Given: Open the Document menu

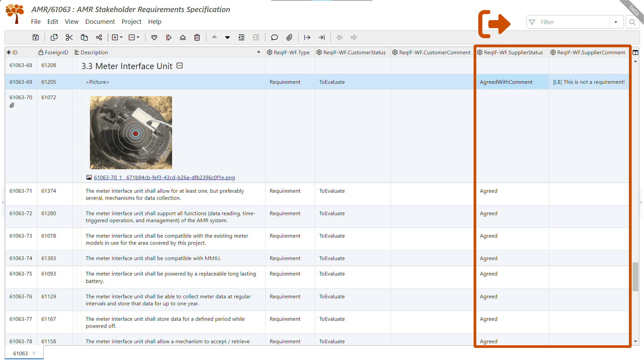Looking at the screenshot, I should (100, 21).
